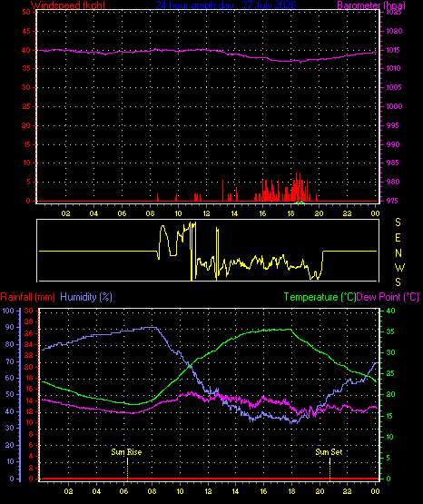Click temperature axis value "5"
This screenshot has width=423, height=504.
coord(388,458)
